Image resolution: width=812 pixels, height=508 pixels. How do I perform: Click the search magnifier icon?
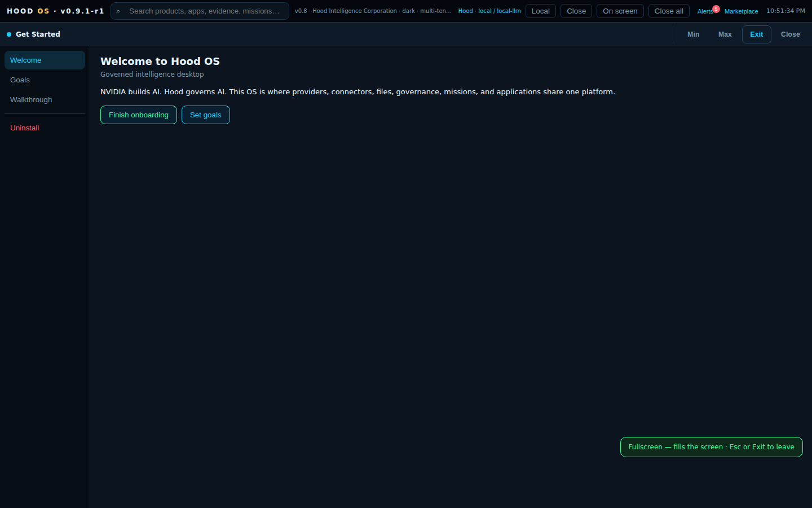point(118,11)
